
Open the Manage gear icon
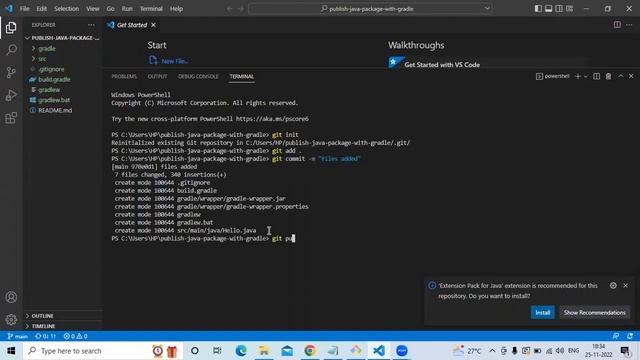pyautogui.click(x=11, y=320)
